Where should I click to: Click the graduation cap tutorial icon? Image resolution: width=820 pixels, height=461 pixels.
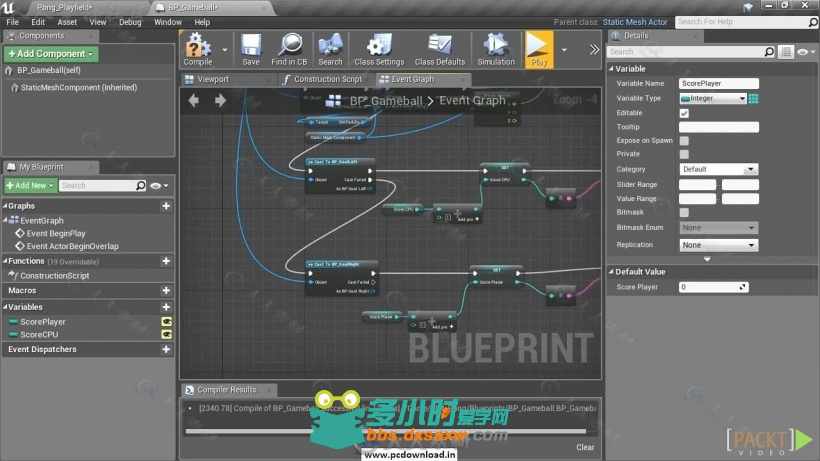(x=748, y=7)
